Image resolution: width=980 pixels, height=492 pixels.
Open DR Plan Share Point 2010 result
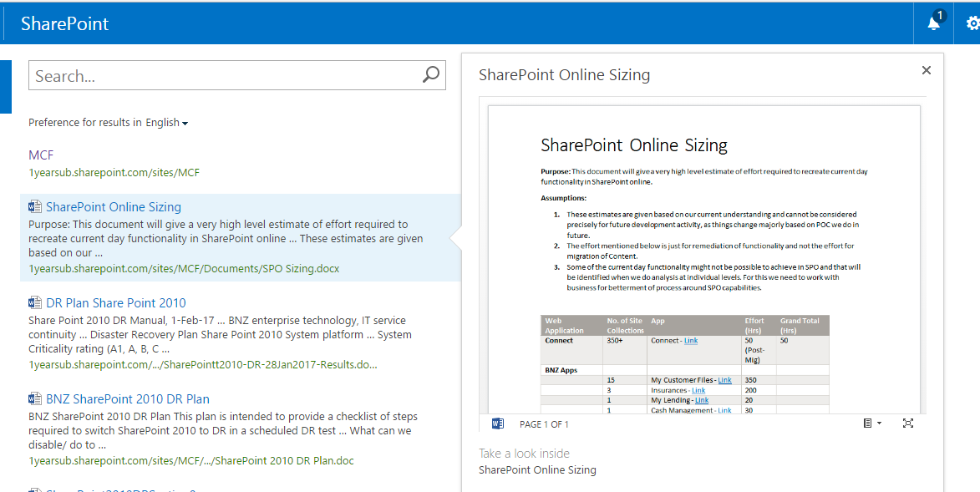[116, 302]
